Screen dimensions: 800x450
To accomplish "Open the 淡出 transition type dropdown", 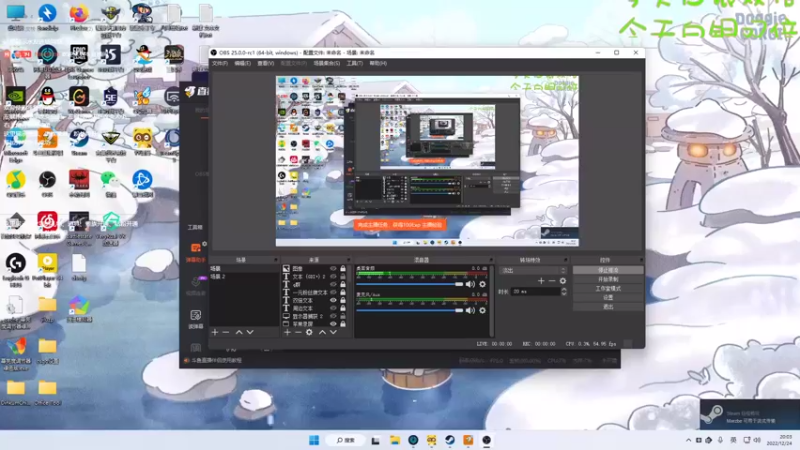I will click(533, 270).
